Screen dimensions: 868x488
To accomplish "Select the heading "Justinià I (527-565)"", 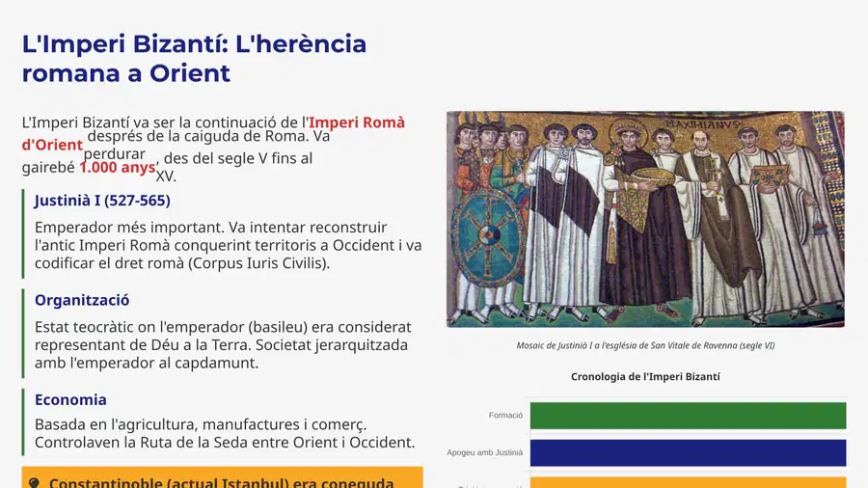I will pos(102,201).
